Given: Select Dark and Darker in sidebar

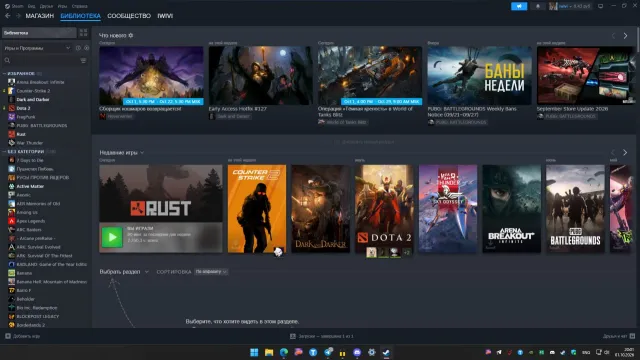Looking at the screenshot, I should click(33, 100).
